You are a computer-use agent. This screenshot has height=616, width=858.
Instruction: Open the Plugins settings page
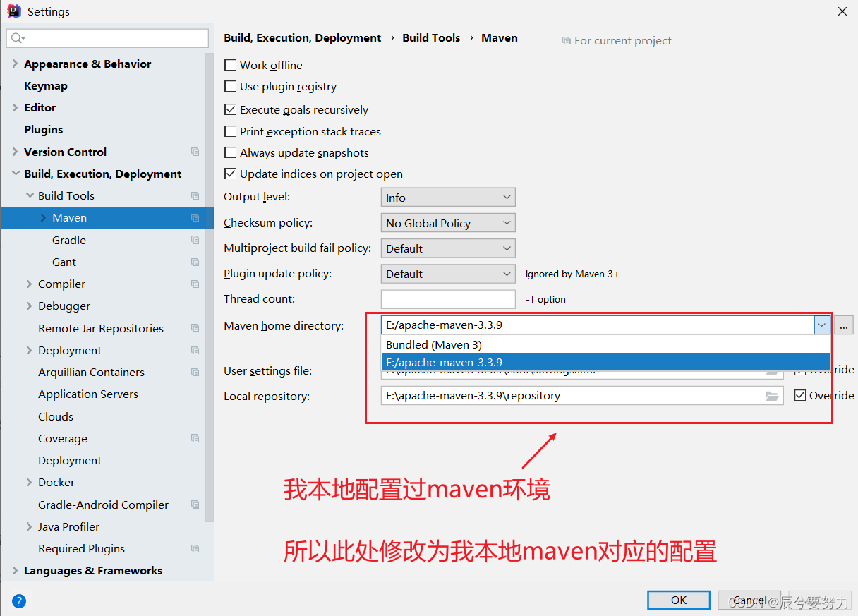[44, 129]
